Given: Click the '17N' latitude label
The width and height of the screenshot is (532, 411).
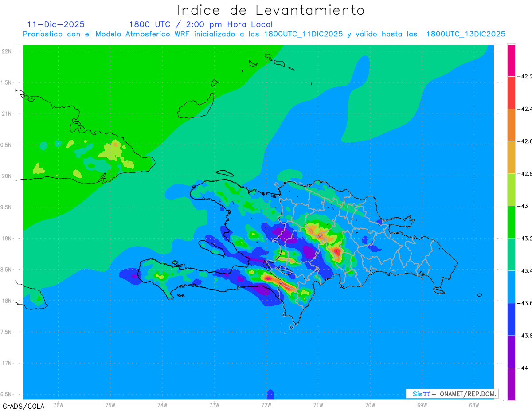Looking at the screenshot, I should pos(8,363).
